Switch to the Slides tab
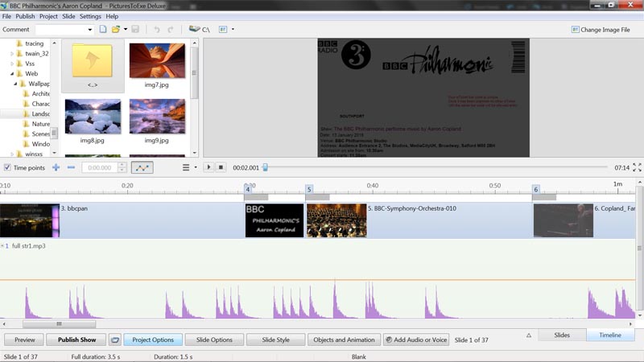The height and width of the screenshot is (362, 644). tap(562, 335)
